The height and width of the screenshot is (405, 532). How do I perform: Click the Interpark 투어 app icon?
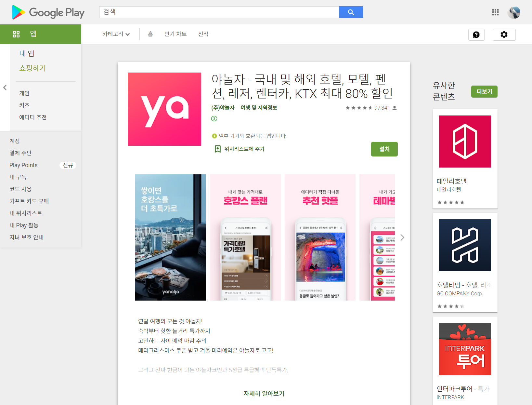pos(465,349)
